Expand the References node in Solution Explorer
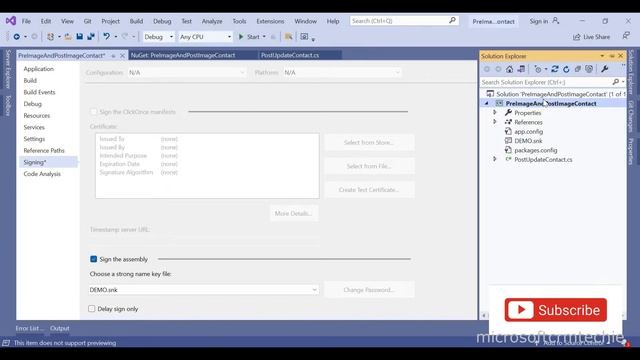640x360 pixels. (495, 122)
